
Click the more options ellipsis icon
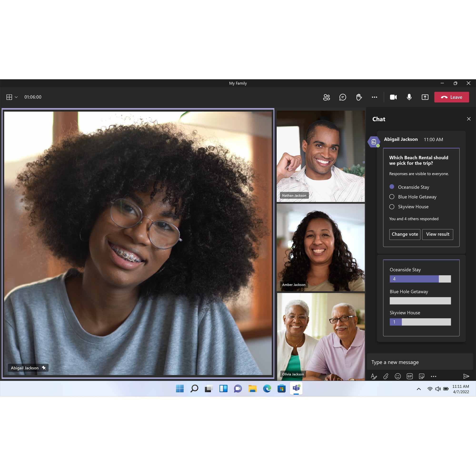[x=374, y=97]
